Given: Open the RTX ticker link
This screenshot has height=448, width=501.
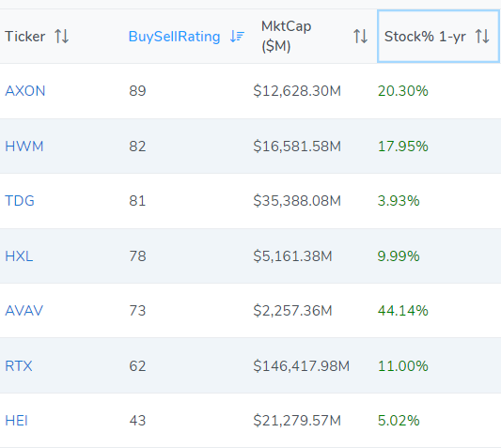Looking at the screenshot, I should click(x=19, y=366).
